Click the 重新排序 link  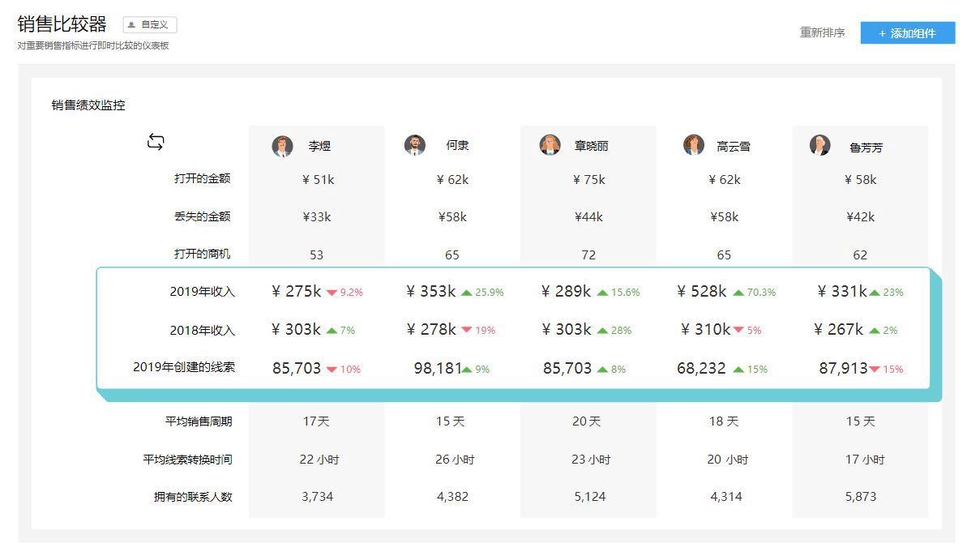[822, 33]
